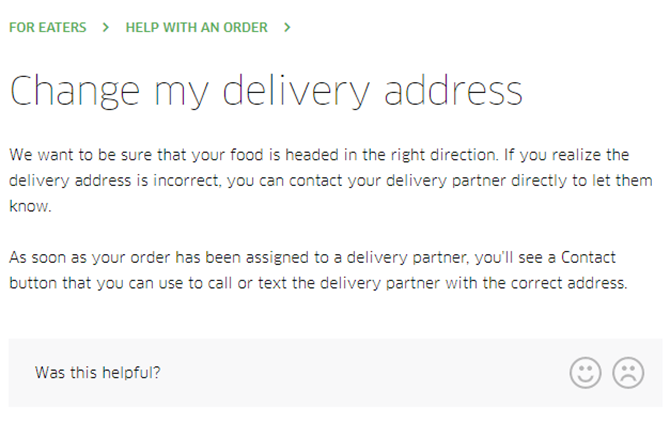The height and width of the screenshot is (423, 670).
Task: Click the word 'know.' ending first paragraph
Action: 30,206
